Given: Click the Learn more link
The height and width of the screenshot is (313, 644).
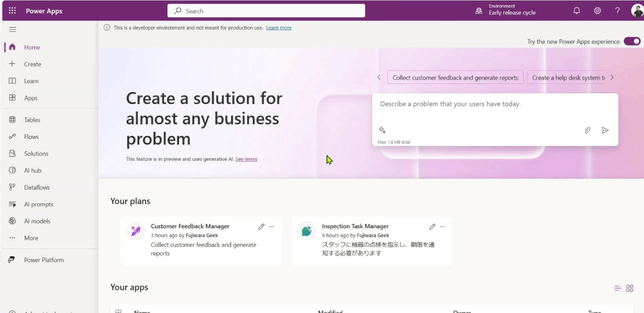Looking at the screenshot, I should tap(279, 28).
